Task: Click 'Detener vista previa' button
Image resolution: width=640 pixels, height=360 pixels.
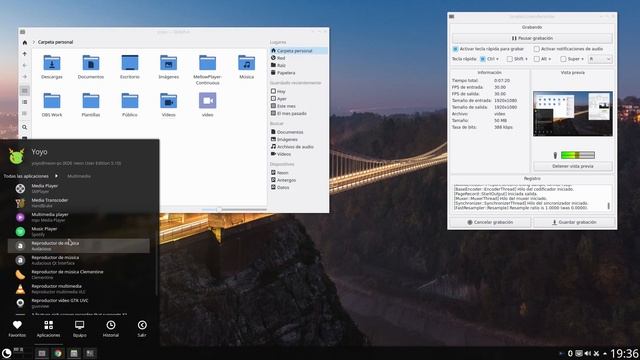Action: [x=573, y=166]
